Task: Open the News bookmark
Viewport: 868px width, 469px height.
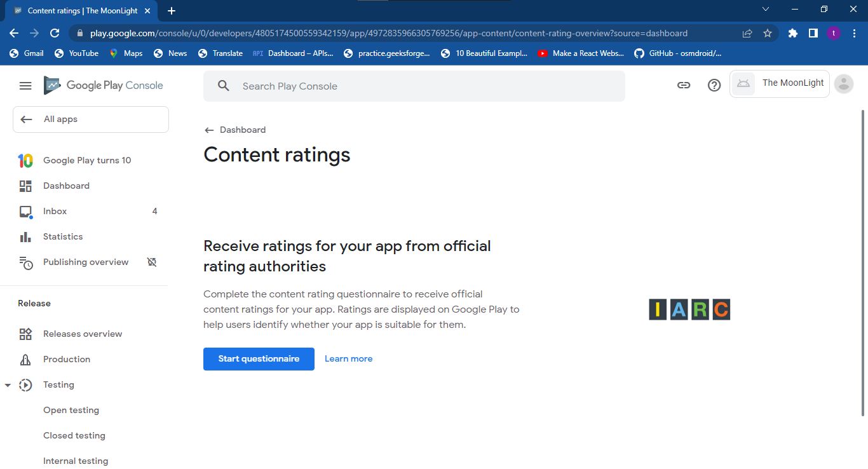Action: point(170,53)
